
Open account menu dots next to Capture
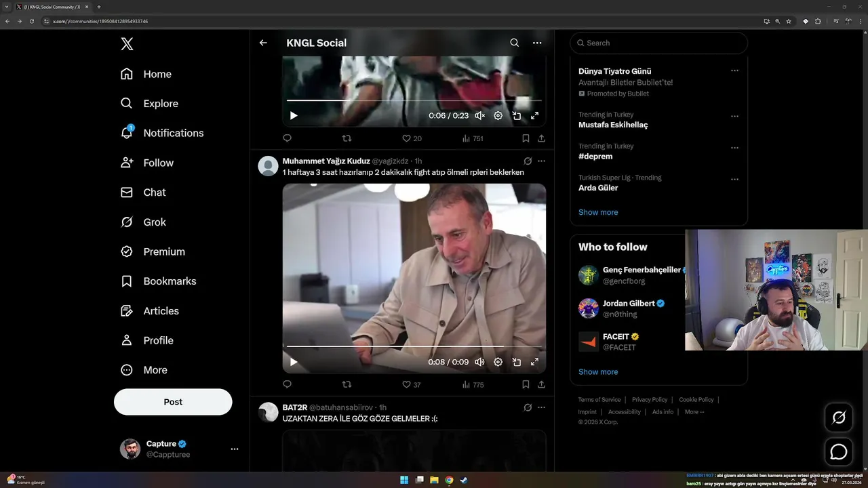click(x=234, y=449)
